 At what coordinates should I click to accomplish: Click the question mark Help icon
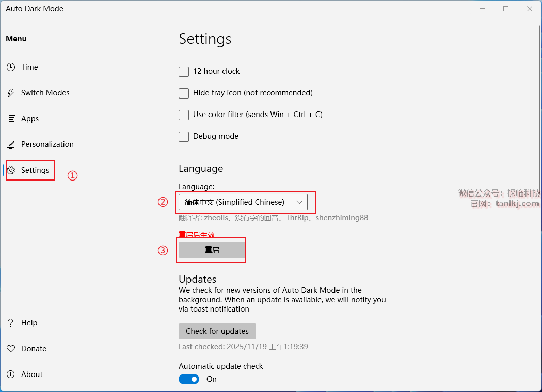[11, 323]
